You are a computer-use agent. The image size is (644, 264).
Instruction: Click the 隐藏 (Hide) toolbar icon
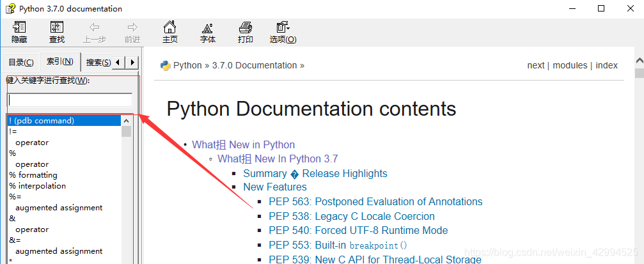(x=19, y=27)
